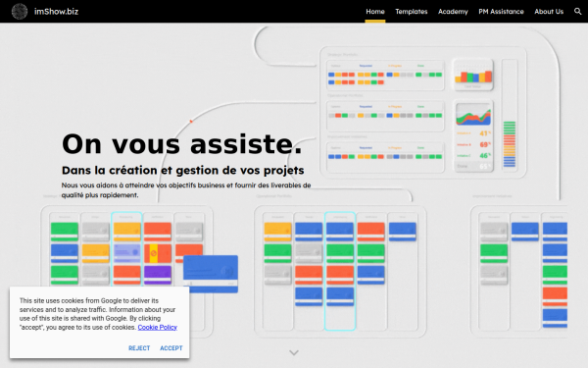Click the 46% percentage value
This screenshot has width=588, height=368.
click(x=485, y=155)
